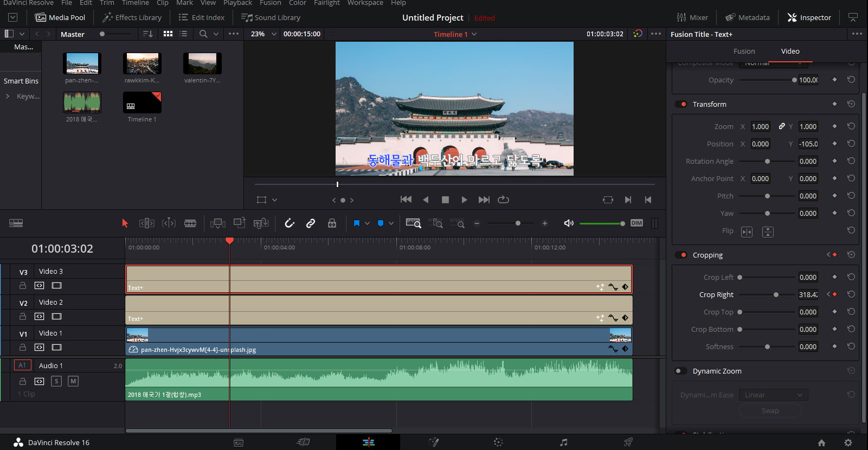The height and width of the screenshot is (450, 868).
Task: Disable the Cropping section switch
Action: pos(681,255)
